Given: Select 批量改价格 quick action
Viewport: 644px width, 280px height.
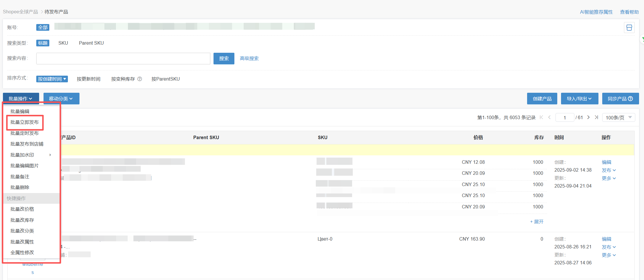Looking at the screenshot, I should (22, 209).
